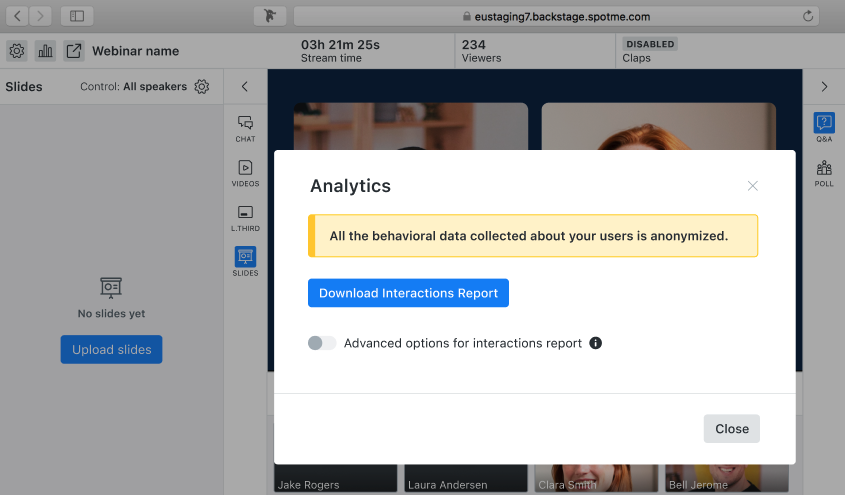Select Jake Rogers video thumbnail
Viewport: 845px width, 495px height.
pos(335,478)
